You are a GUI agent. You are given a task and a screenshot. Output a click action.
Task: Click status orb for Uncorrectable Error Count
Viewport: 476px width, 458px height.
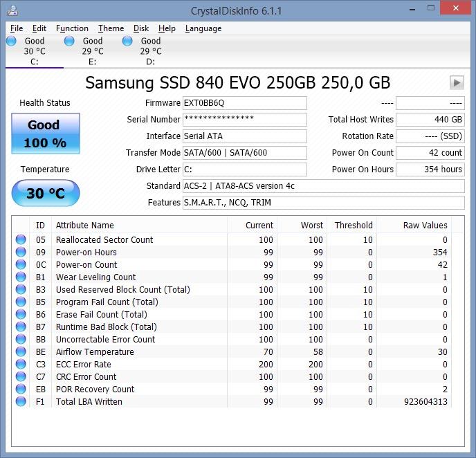(x=21, y=339)
